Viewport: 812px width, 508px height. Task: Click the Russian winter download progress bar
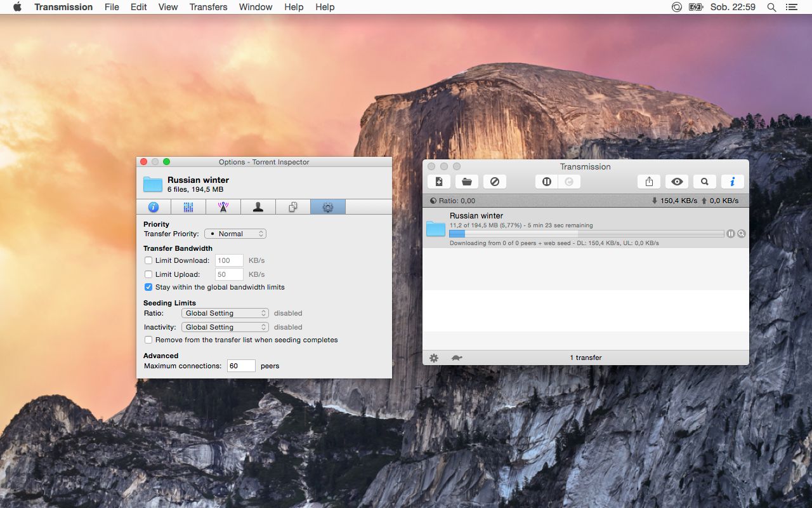pos(586,234)
